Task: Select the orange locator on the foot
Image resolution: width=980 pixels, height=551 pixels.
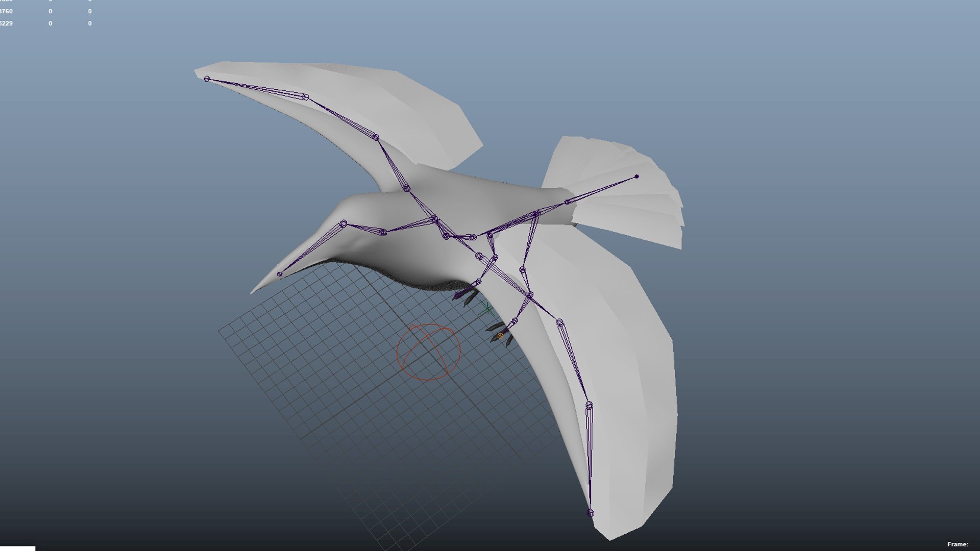Action: [500, 336]
